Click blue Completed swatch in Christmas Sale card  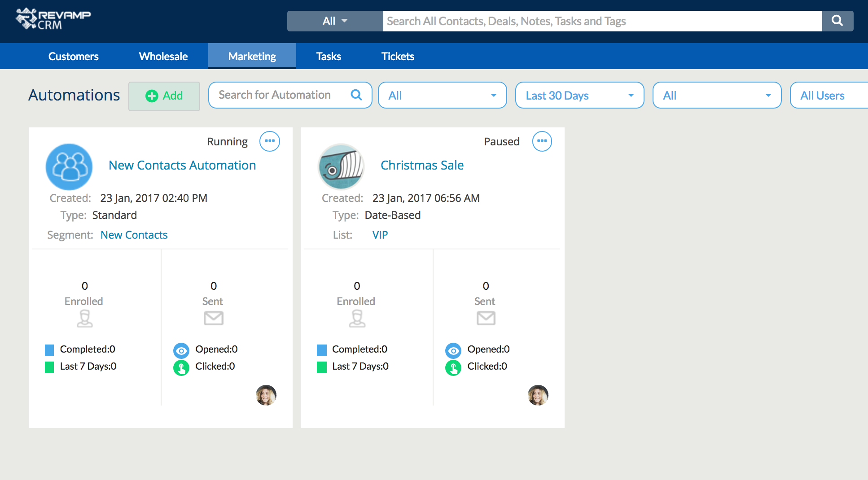coord(322,350)
